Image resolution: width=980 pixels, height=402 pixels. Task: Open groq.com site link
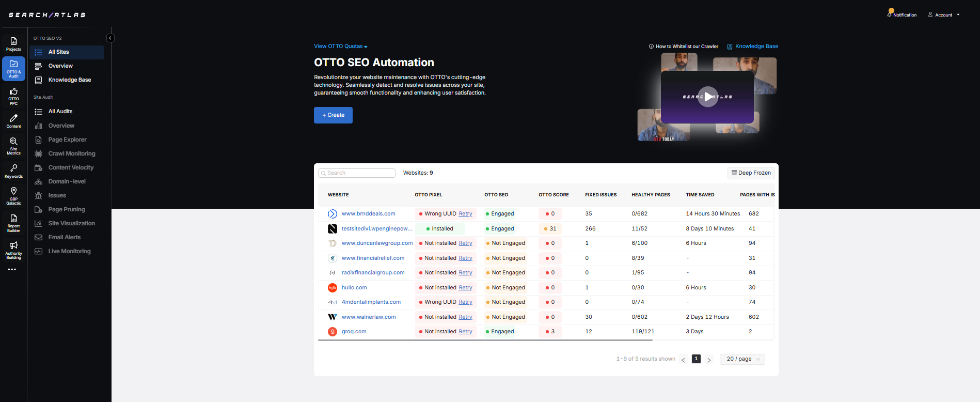(x=354, y=332)
